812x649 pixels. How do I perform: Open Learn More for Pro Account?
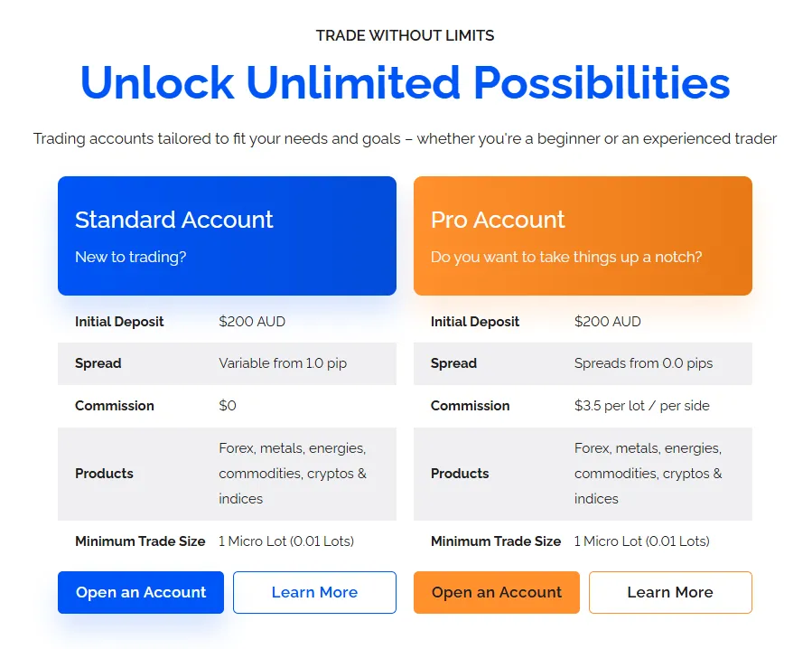(x=670, y=592)
